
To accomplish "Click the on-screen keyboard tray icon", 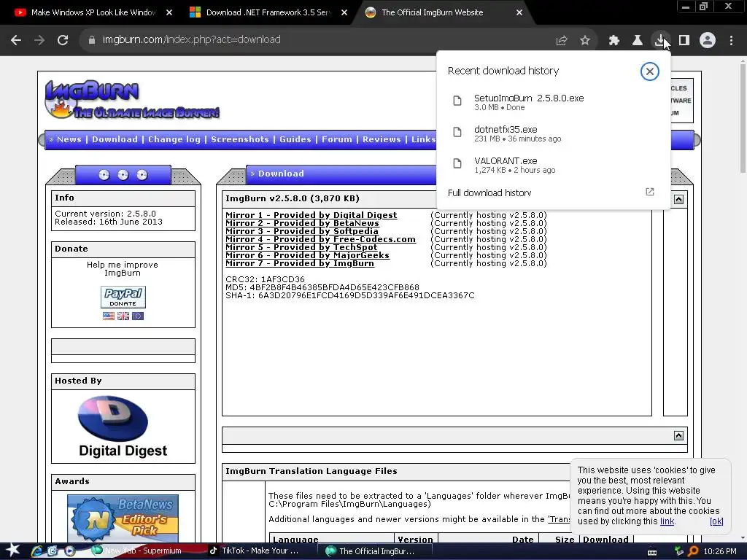I will tap(652, 552).
